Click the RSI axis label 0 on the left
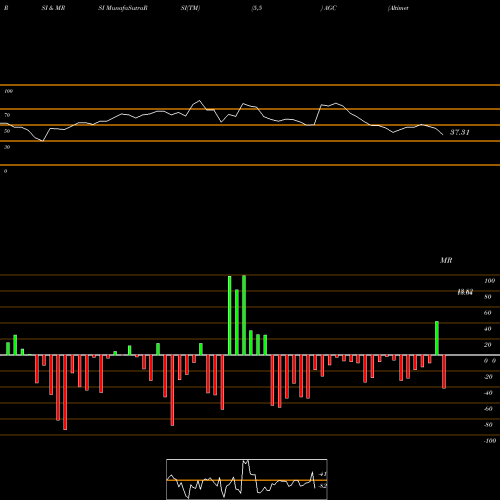The image size is (500, 500). tap(5, 171)
